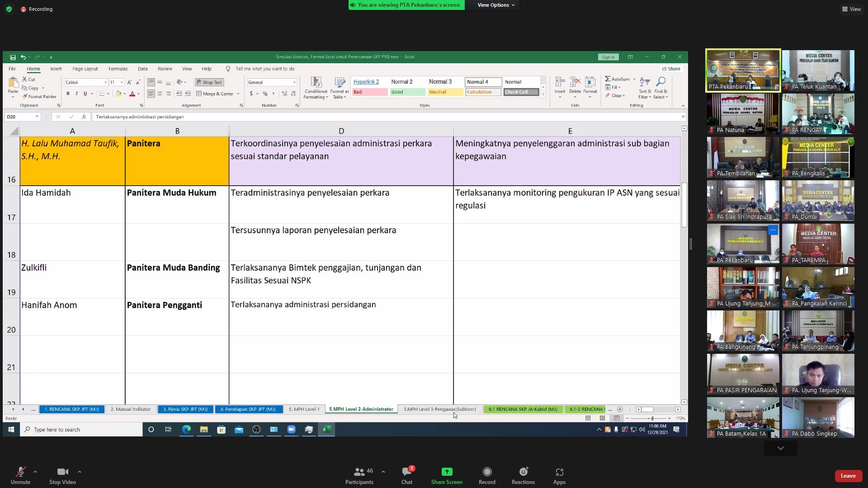Open the Participants panel
Viewport: 868px width, 488px height.
point(359,476)
